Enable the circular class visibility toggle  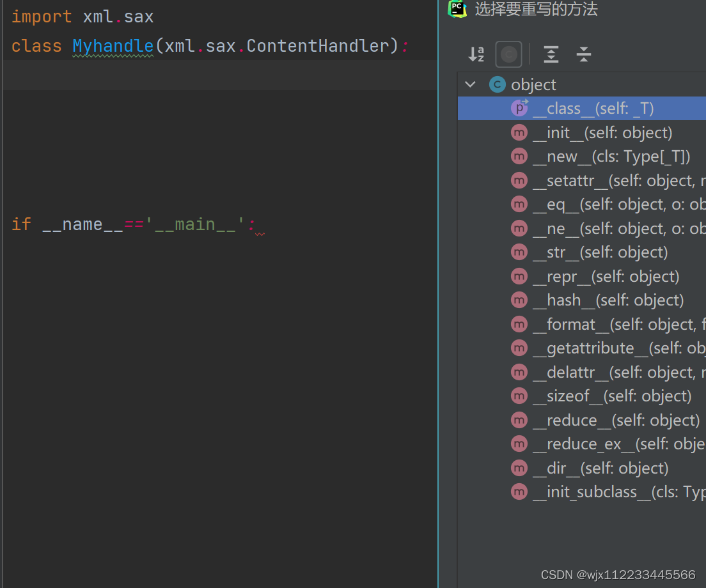(508, 54)
